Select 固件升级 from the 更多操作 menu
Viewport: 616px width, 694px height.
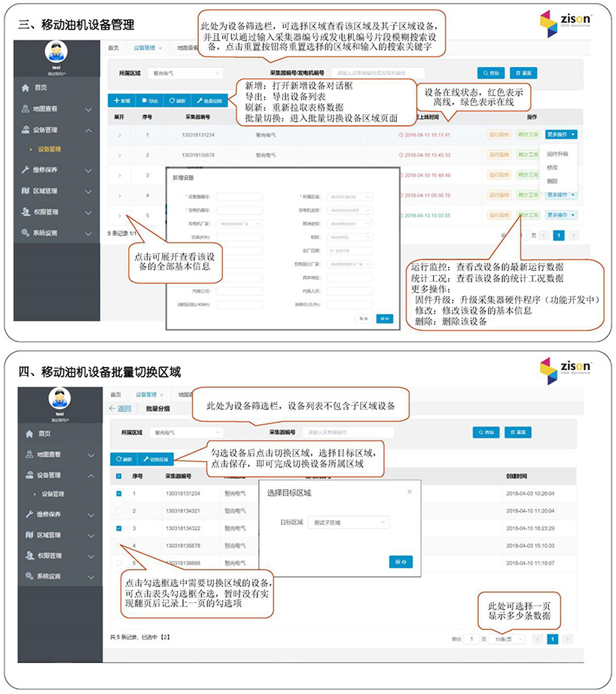pos(558,154)
